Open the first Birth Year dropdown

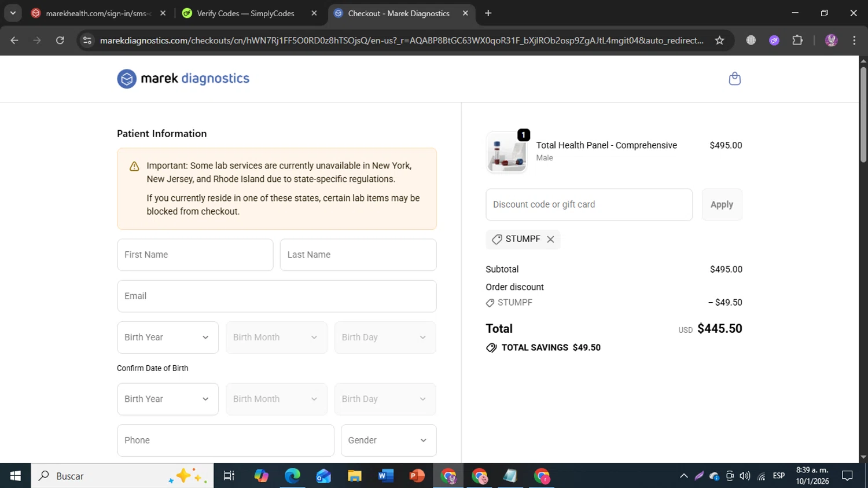pyautogui.click(x=168, y=337)
